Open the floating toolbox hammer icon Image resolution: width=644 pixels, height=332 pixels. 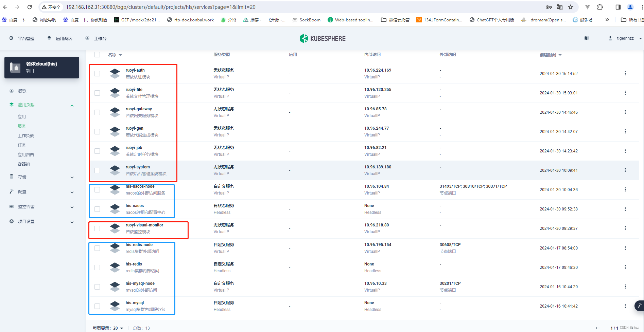(x=639, y=306)
